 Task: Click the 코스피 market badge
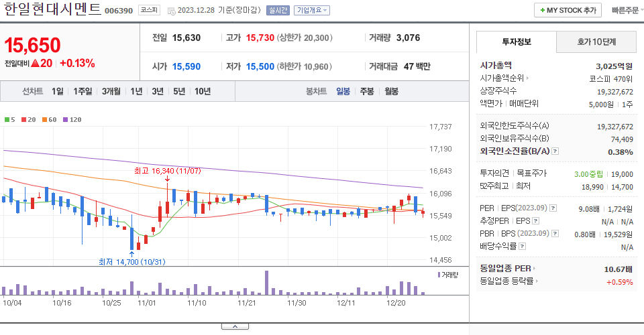coord(149,10)
